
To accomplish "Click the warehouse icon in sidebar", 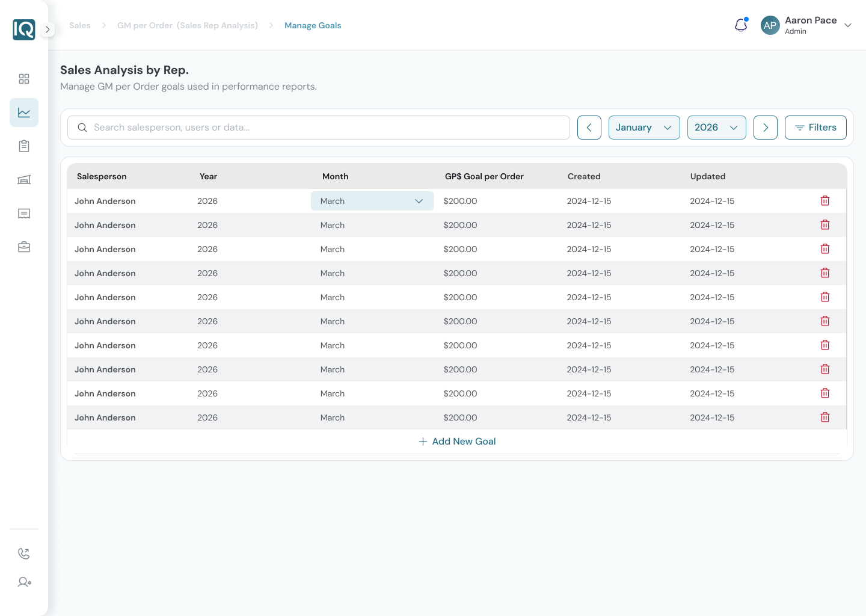I will click(x=24, y=180).
